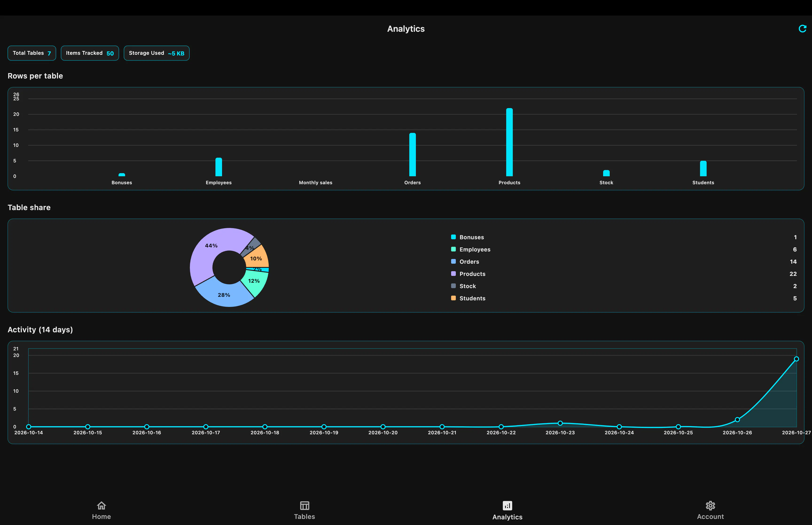The height and width of the screenshot is (525, 812).
Task: Click the Employees legend label
Action: coord(475,250)
